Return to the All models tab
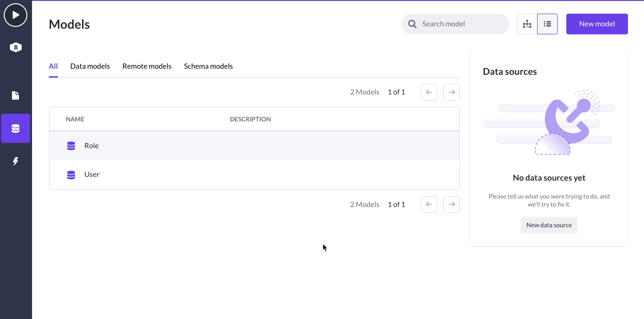 click(x=53, y=66)
